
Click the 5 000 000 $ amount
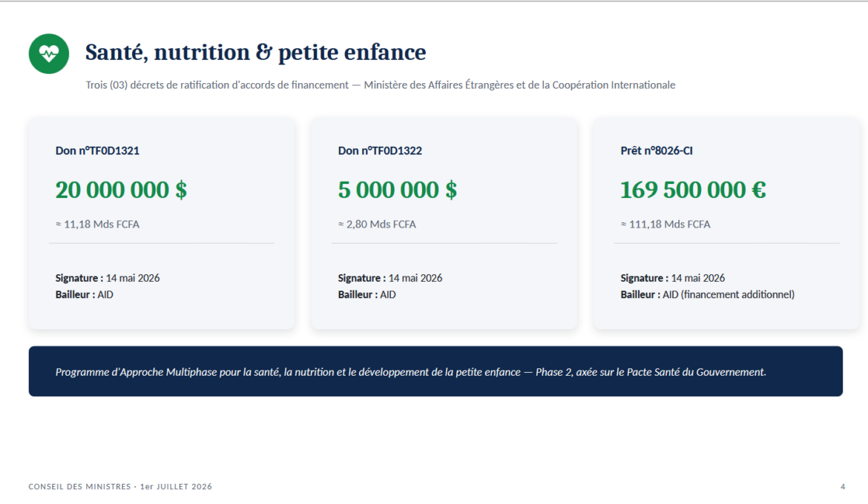click(398, 190)
